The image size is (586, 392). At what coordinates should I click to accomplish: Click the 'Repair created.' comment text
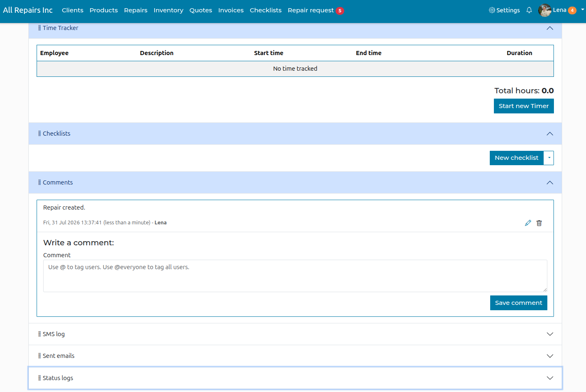pyautogui.click(x=64, y=208)
